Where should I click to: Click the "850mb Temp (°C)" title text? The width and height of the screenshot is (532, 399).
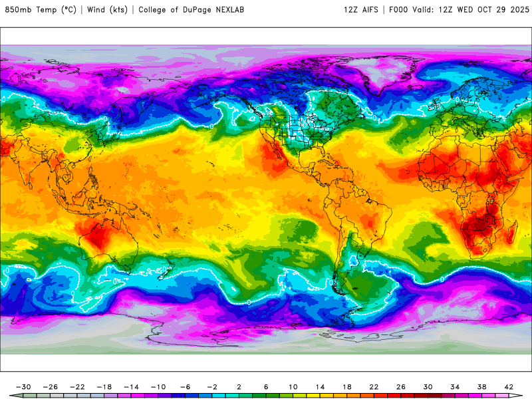point(41,10)
